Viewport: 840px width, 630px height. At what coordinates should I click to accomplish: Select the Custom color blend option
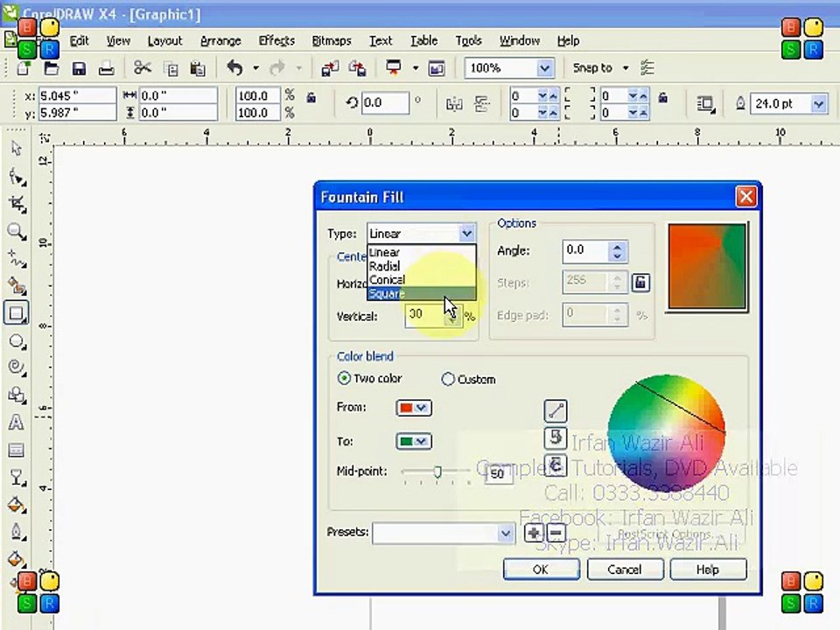(x=448, y=379)
